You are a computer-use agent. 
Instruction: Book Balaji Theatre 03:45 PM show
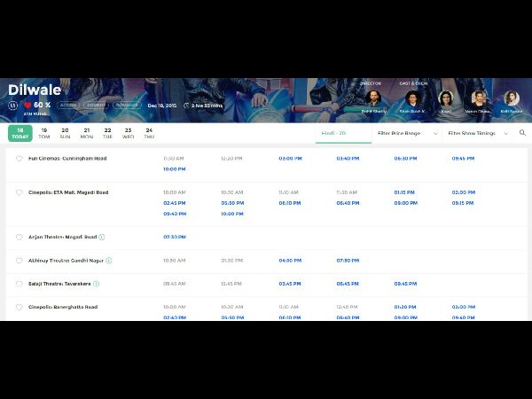click(x=290, y=284)
